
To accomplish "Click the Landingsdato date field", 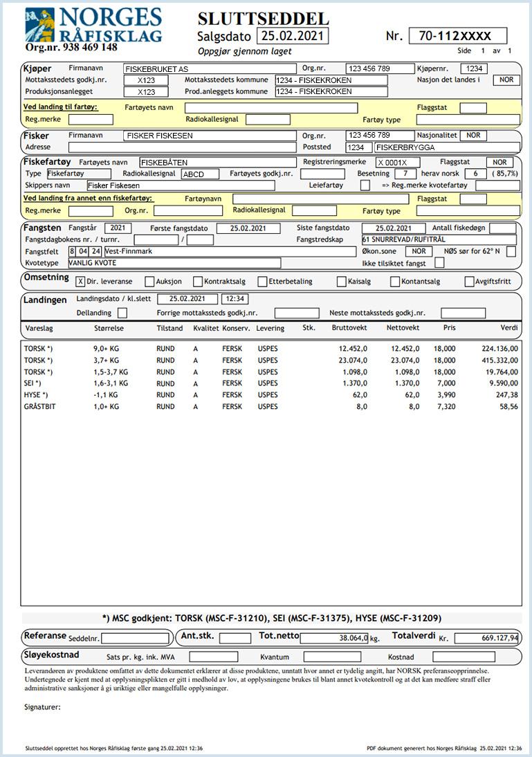I will pyautogui.click(x=183, y=300).
